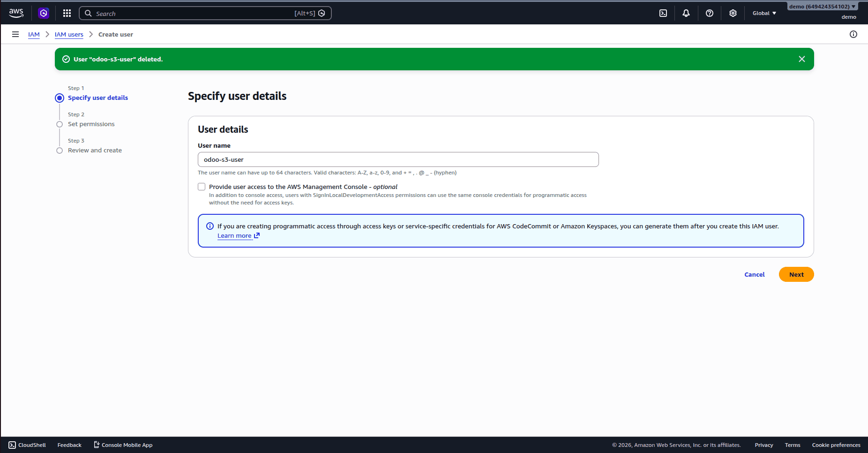Screen dimensions: 868x453
Task: Click the Create user breadcrumb text
Action: click(x=116, y=34)
